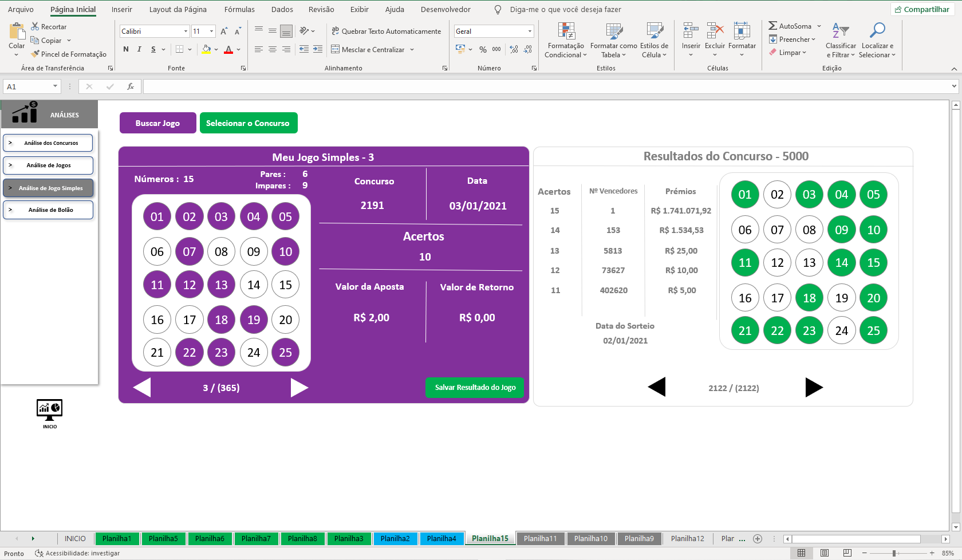This screenshot has height=560, width=962.
Task: Apply percent style format
Action: [483, 49]
